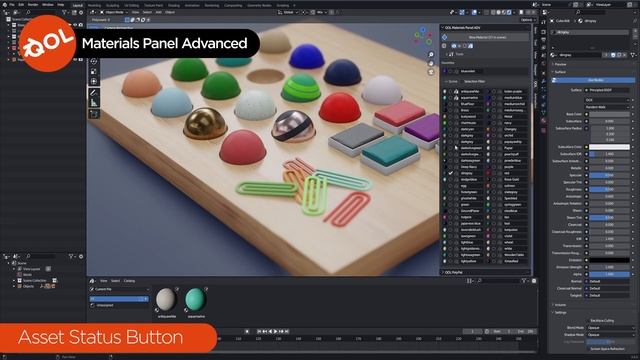Open viewport Options button
This screenshot has height=360, width=640.
click(x=527, y=20)
